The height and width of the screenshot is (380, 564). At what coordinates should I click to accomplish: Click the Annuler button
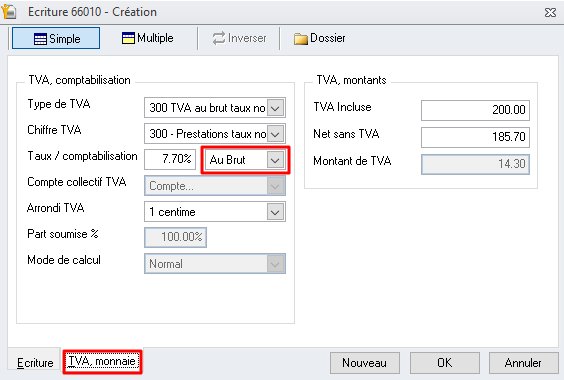(x=523, y=363)
